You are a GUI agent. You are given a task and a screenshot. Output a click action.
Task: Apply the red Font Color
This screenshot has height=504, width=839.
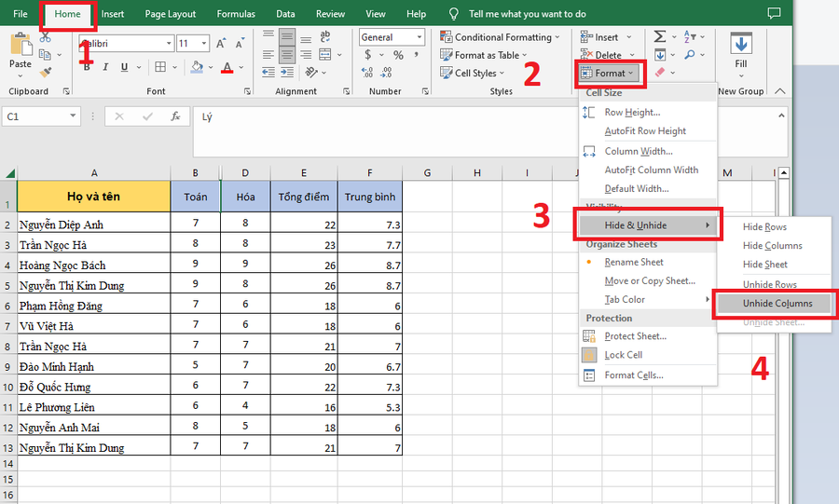pyautogui.click(x=227, y=67)
